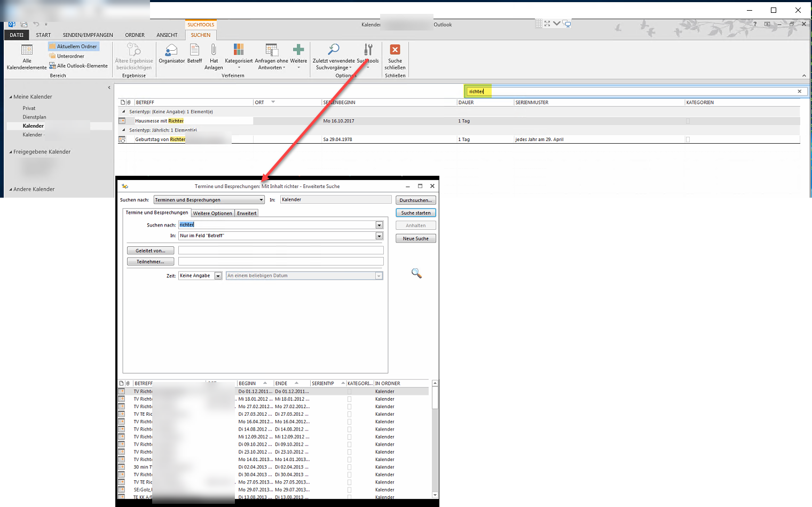812x507 pixels.
Task: Click down arrow of dialog results scrollbar
Action: point(435,495)
